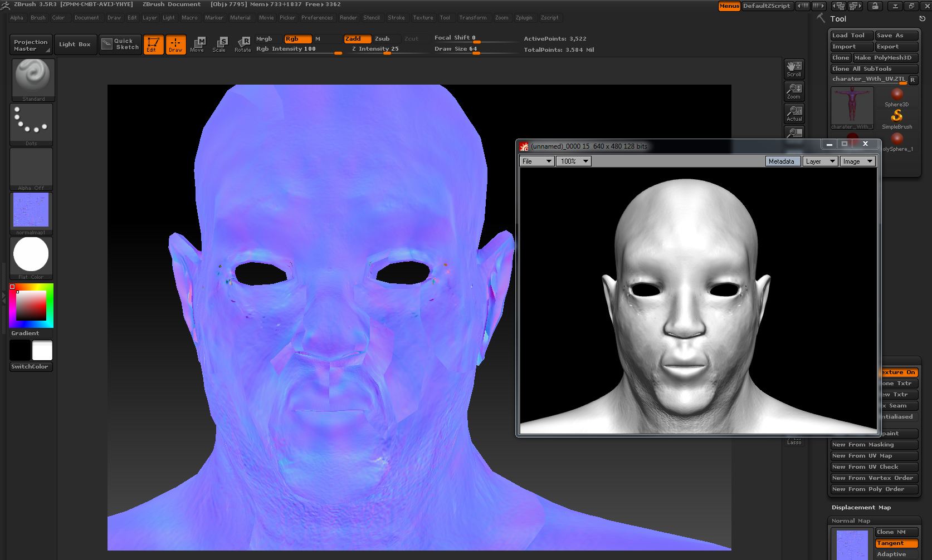Viewport: 932px width, 560px height.
Task: Open the Texture menu
Action: (423, 18)
